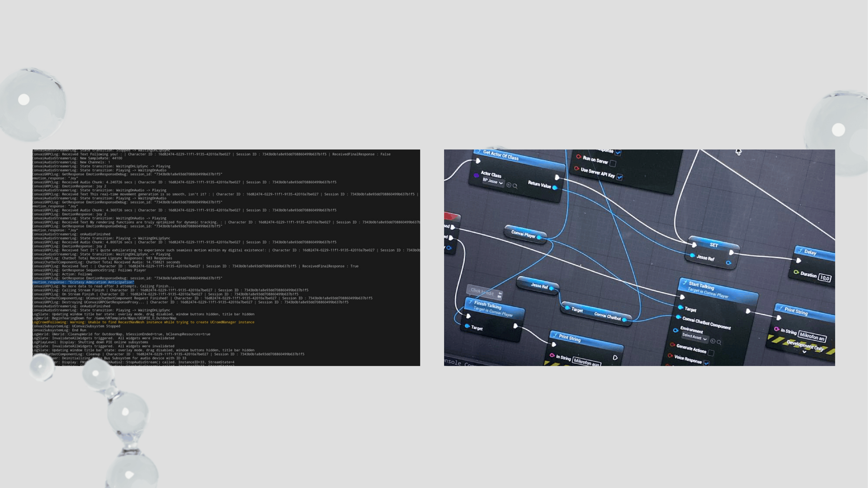The width and height of the screenshot is (868, 488).
Task: Click the Finish Talking exec output pin
Action: tap(515, 326)
